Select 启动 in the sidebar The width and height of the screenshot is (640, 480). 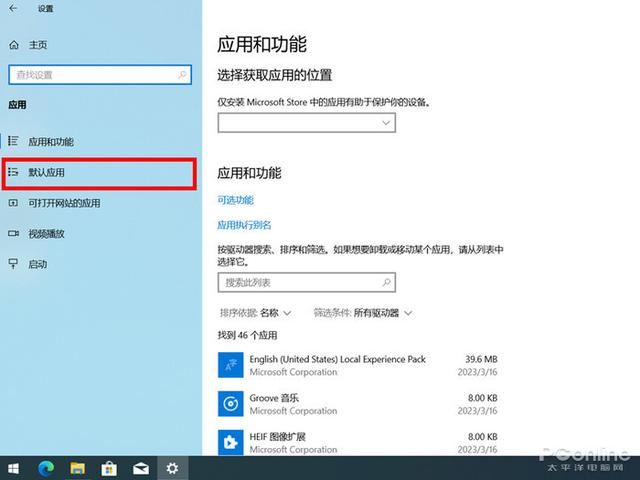coord(100,264)
